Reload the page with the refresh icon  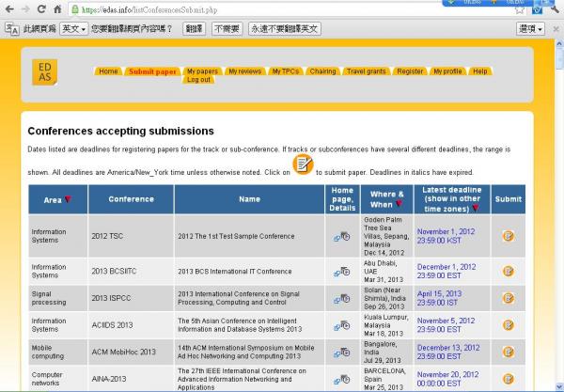click(41, 9)
